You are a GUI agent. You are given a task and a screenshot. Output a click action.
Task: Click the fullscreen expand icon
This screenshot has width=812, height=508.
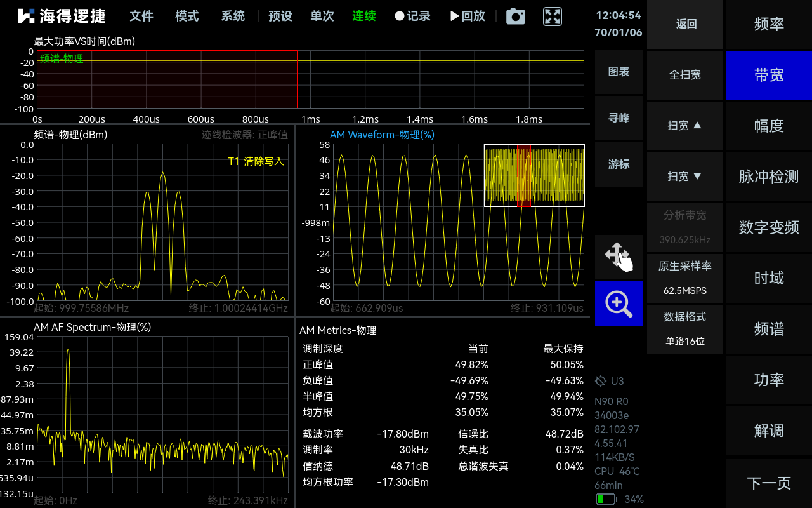553,17
